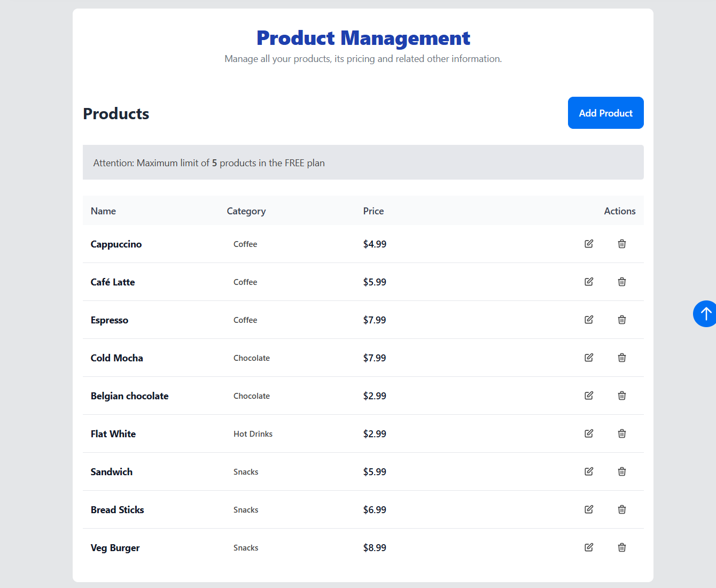Delete the Café Latte row

(622, 282)
